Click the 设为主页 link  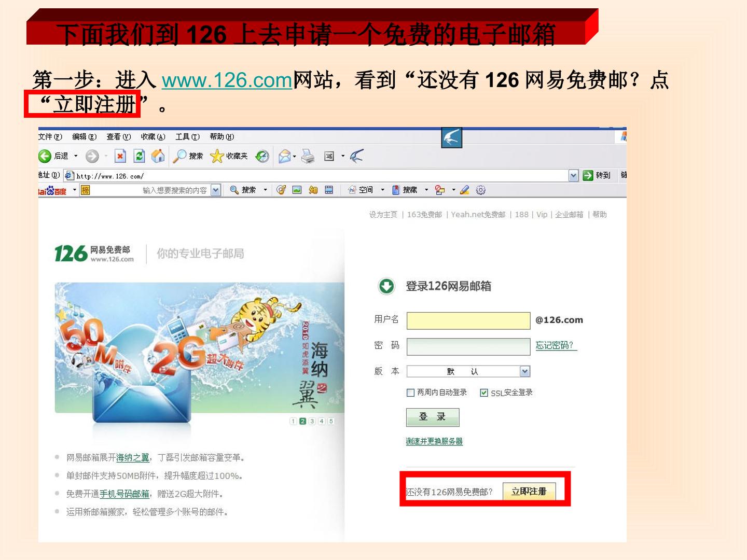click(383, 215)
